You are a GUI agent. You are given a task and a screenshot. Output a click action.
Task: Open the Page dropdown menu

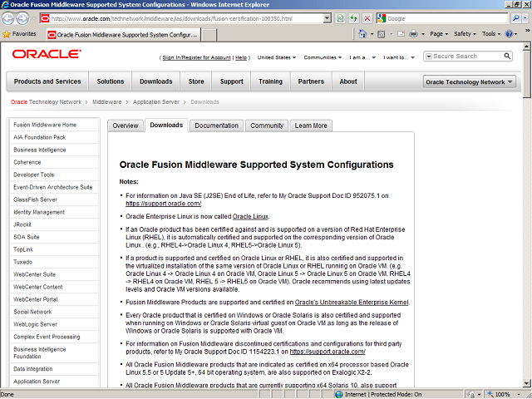pos(440,34)
